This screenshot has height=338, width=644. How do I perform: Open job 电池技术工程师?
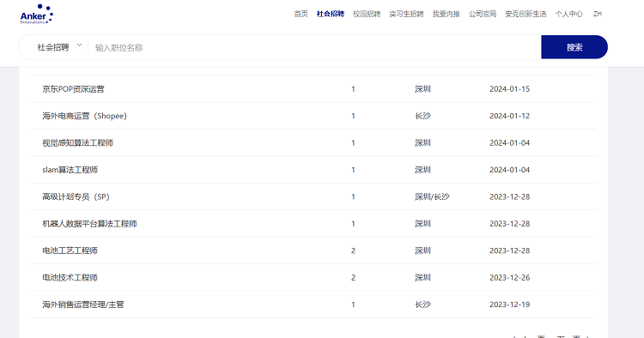[x=70, y=278]
